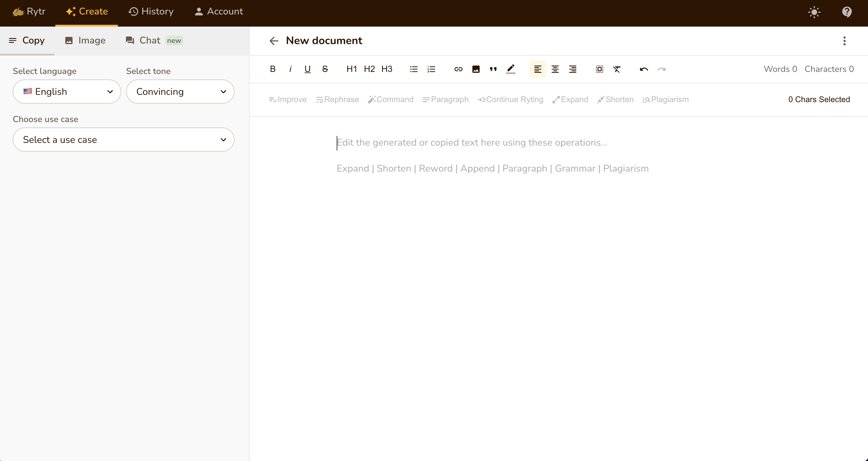
Task: Change tone from Convincing
Action: pos(180,91)
